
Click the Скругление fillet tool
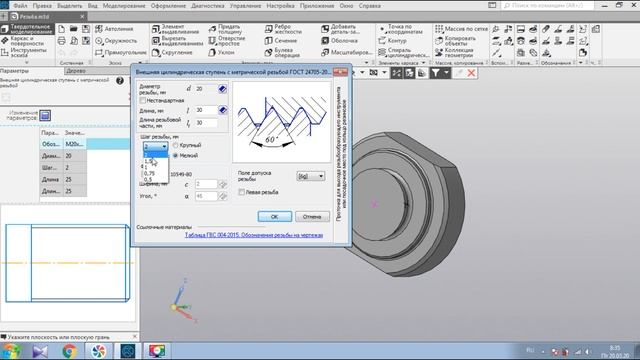[x=172, y=53]
